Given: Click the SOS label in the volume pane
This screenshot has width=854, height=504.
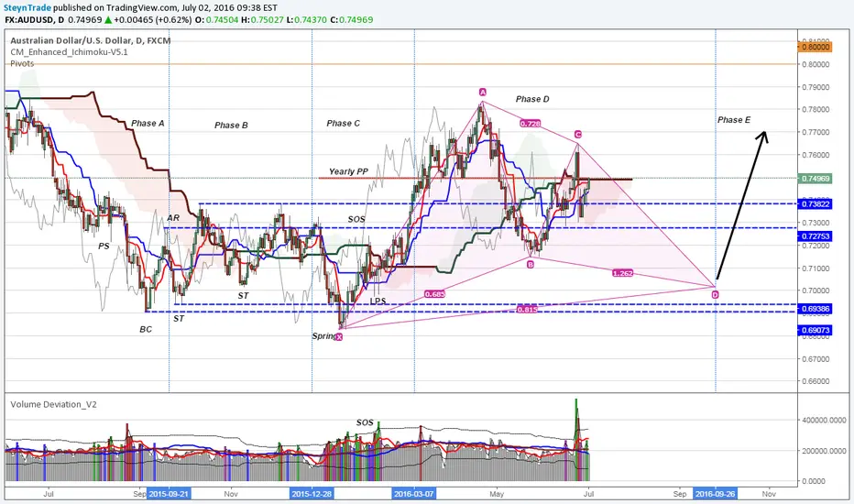Looking at the screenshot, I should coord(365,422).
